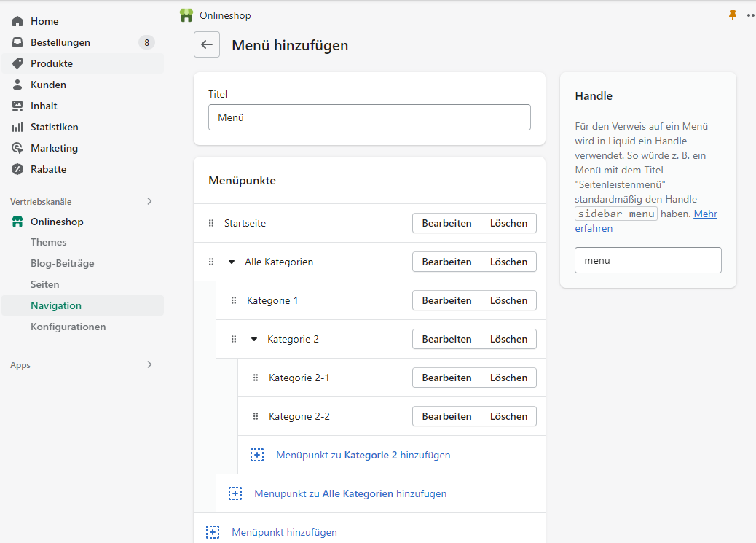Open the Blog-Beiträge page

point(63,263)
